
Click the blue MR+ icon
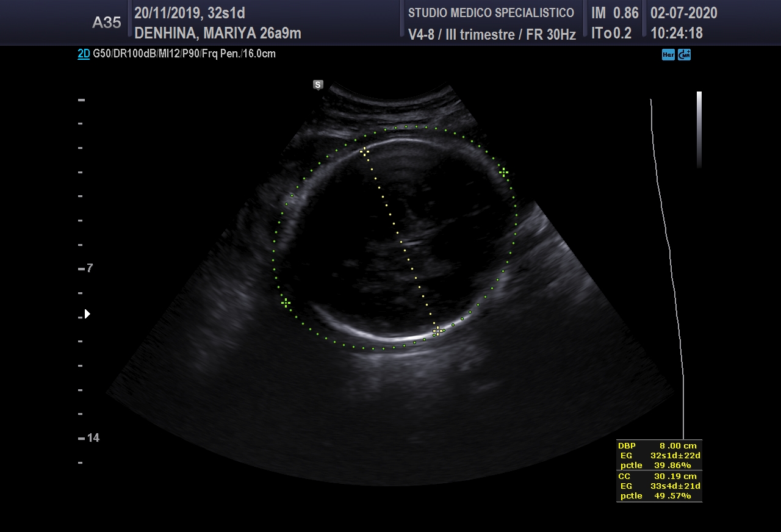(684, 55)
